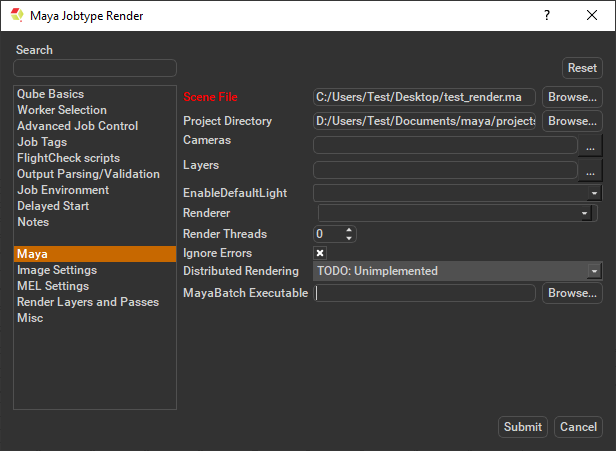Browse for the MayaBatch Executable
616x451 pixels.
coord(572,293)
